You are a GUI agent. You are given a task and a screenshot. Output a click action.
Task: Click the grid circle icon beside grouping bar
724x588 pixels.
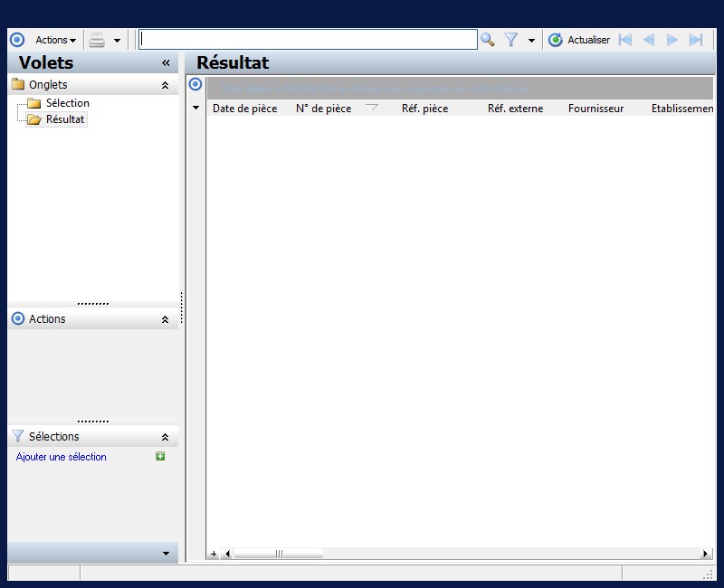[195, 84]
